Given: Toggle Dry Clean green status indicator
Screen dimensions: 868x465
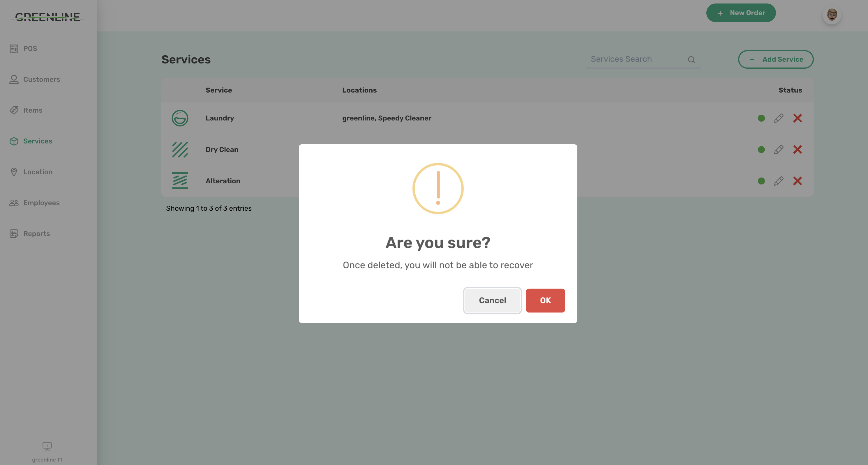Looking at the screenshot, I should pyautogui.click(x=761, y=150).
